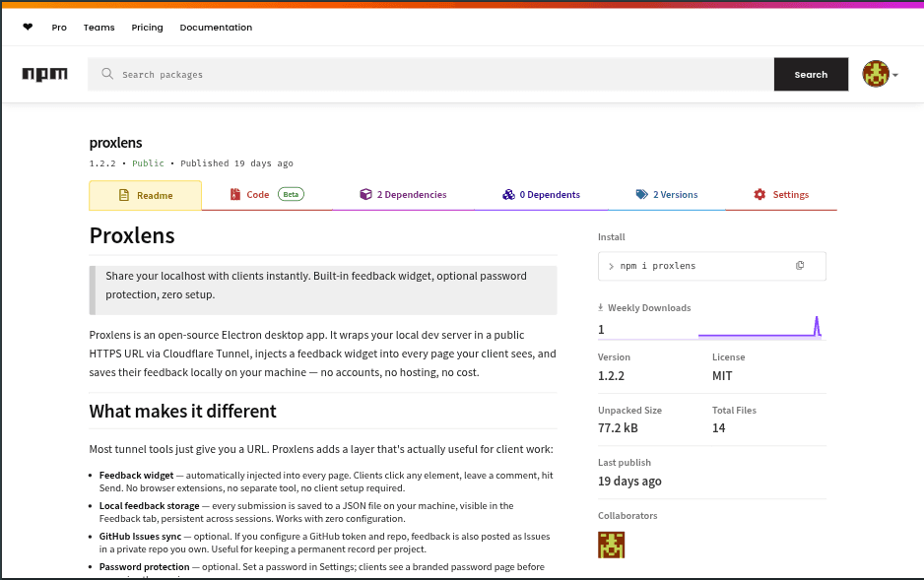The width and height of the screenshot is (924, 580).
Task: Open the user avatar dropdown menu
Action: tap(880, 74)
